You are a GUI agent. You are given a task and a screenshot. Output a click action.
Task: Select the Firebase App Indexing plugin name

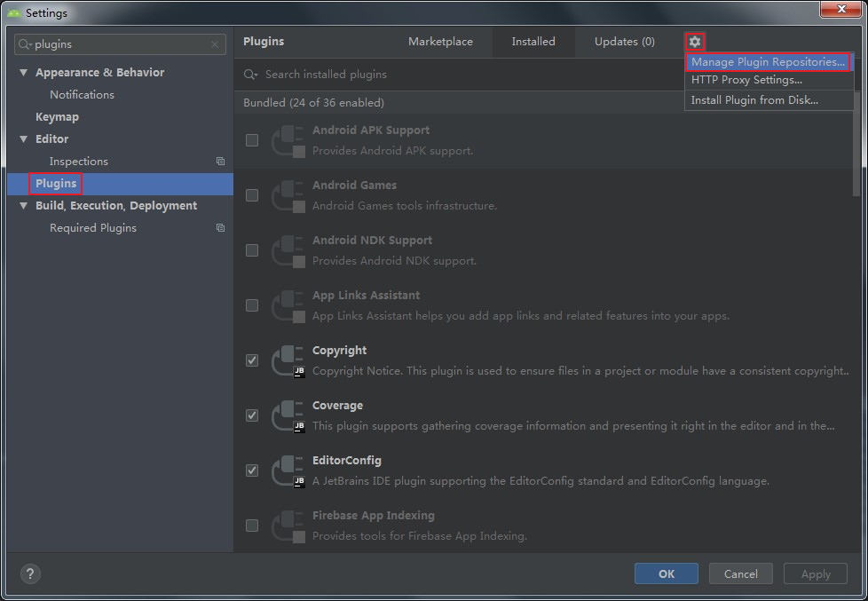coord(373,516)
